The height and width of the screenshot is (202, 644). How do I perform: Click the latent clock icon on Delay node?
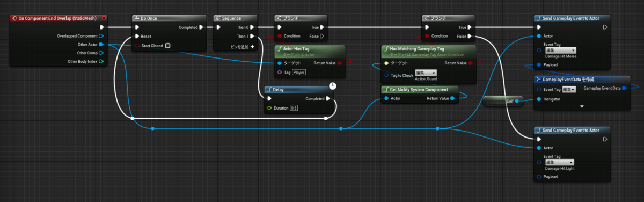click(333, 86)
